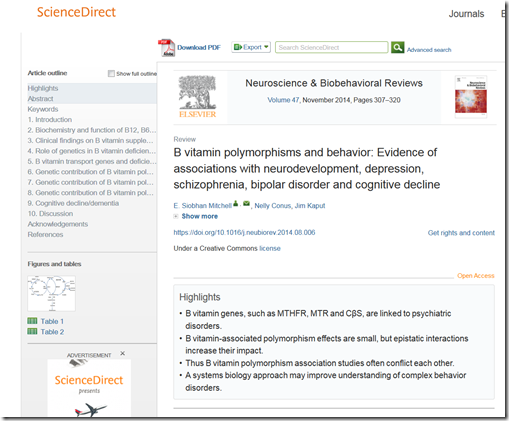Click the Volume 47 link
The width and height of the screenshot is (509, 421).
[x=283, y=100]
